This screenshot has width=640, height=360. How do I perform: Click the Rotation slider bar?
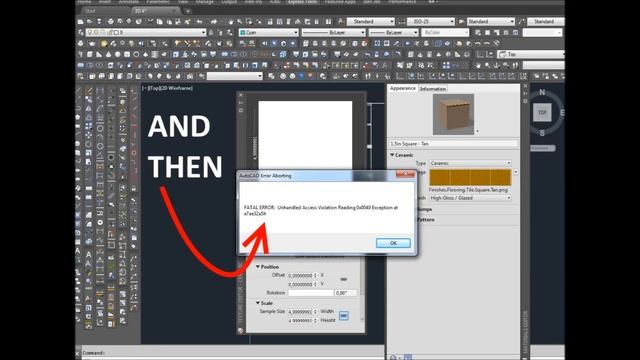(x=311, y=293)
